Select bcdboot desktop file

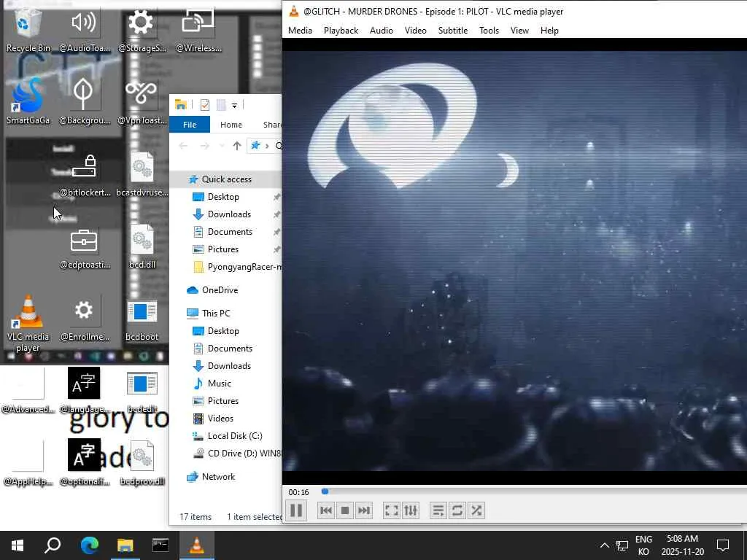[x=142, y=320]
